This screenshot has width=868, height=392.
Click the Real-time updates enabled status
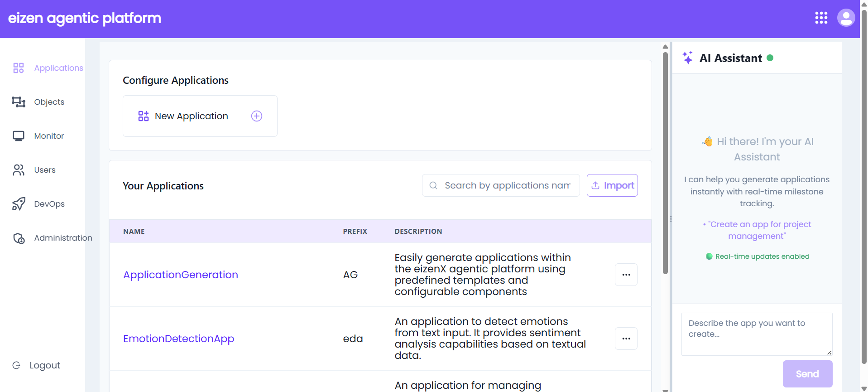pyautogui.click(x=758, y=256)
